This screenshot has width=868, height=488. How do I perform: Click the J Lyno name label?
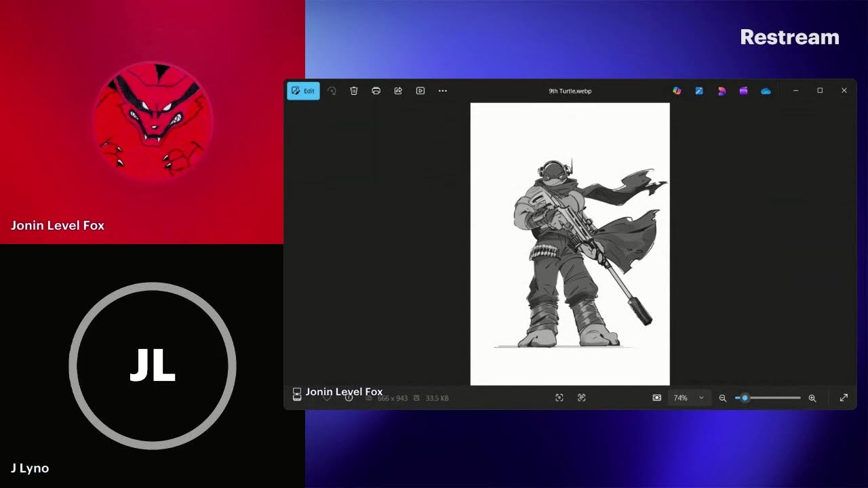pyautogui.click(x=30, y=468)
